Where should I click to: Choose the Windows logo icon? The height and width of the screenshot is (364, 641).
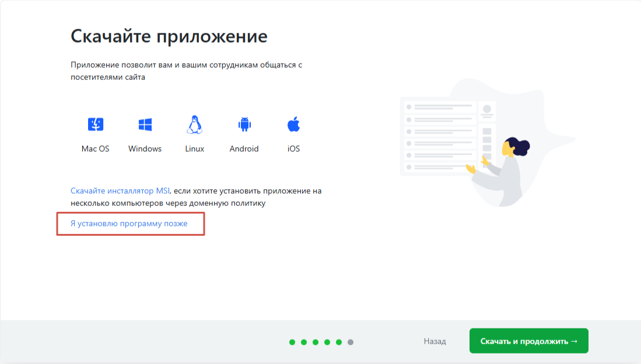(x=145, y=124)
